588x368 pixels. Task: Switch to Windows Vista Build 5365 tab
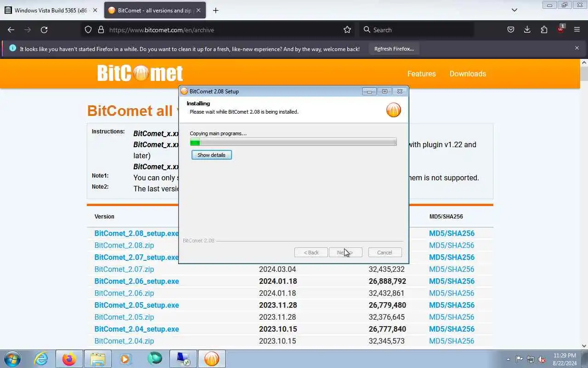[x=51, y=10]
